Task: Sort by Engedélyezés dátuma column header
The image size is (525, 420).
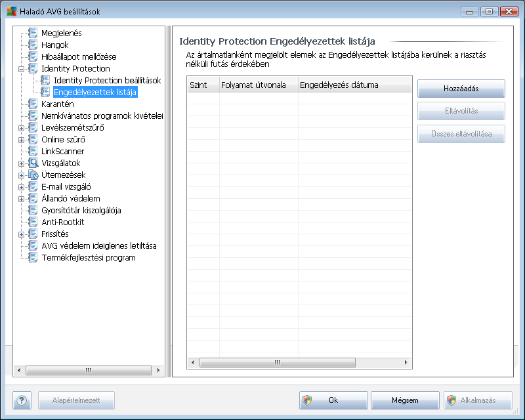Action: coord(354,85)
